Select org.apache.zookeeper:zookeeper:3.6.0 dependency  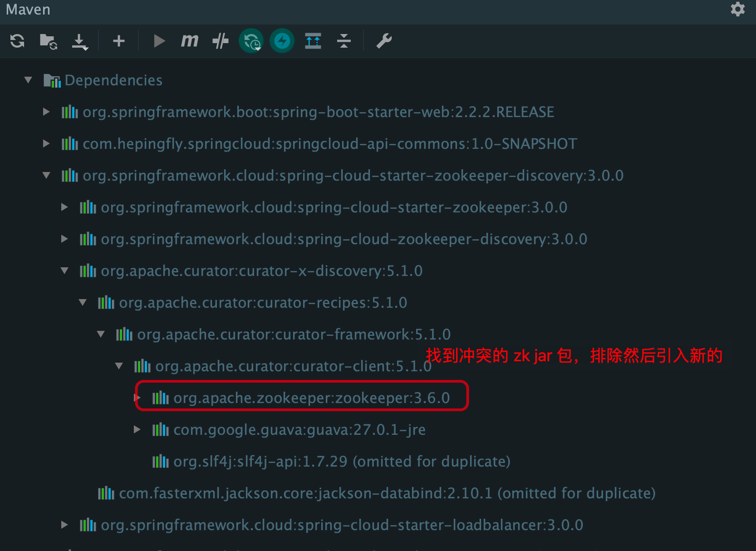click(x=312, y=398)
